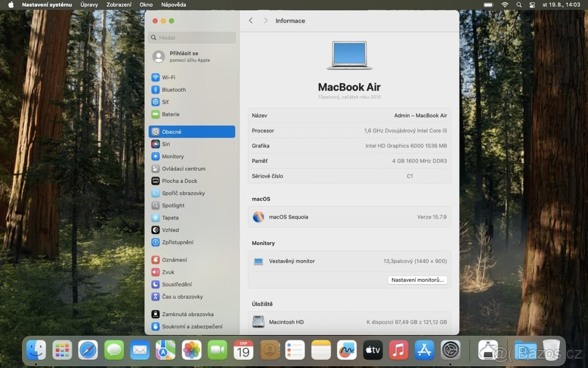Open Messages from the Dock
This screenshot has width=588, height=368.
click(114, 350)
